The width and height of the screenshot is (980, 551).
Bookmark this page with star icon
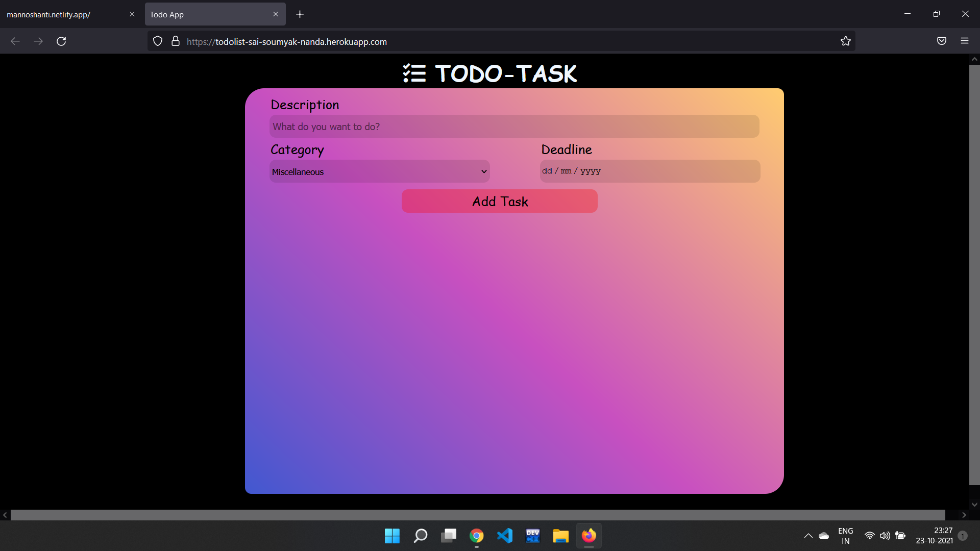[846, 41]
